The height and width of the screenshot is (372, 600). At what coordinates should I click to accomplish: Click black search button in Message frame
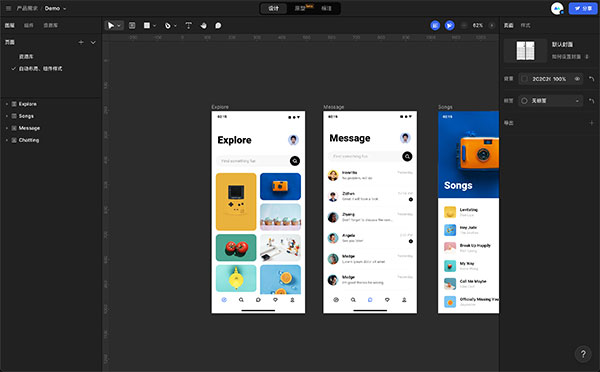(x=407, y=156)
